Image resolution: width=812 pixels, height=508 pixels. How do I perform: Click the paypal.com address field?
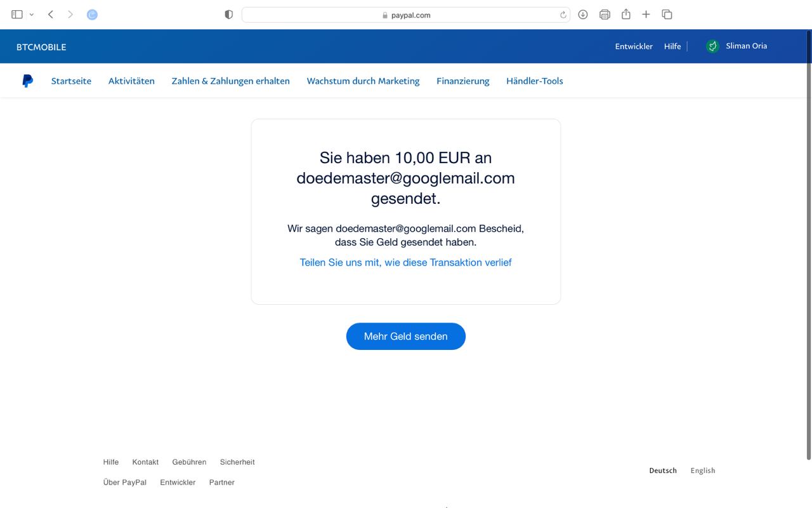[x=406, y=15]
